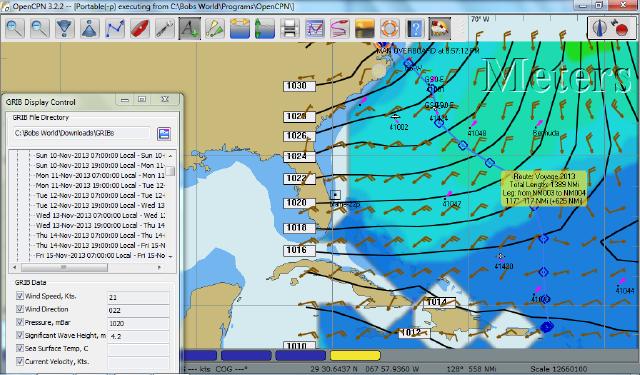Open settings with the wrench icon
640x375 pixels.
point(165,29)
